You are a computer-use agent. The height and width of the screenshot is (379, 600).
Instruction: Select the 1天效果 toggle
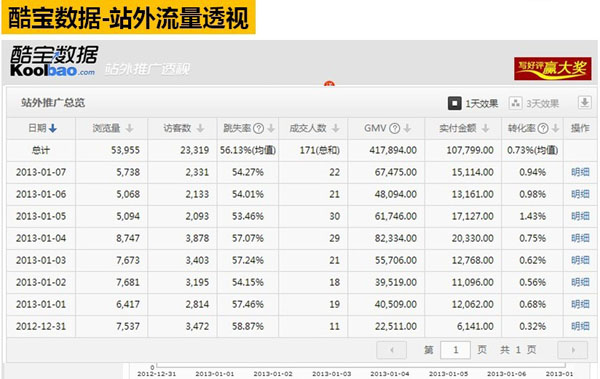point(473,103)
